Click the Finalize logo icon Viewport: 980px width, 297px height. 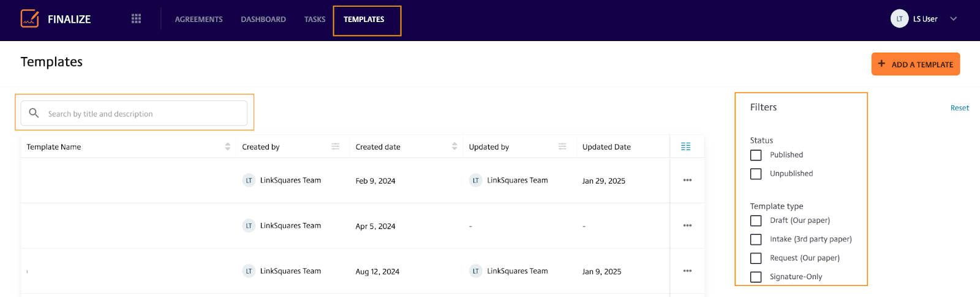tap(29, 19)
